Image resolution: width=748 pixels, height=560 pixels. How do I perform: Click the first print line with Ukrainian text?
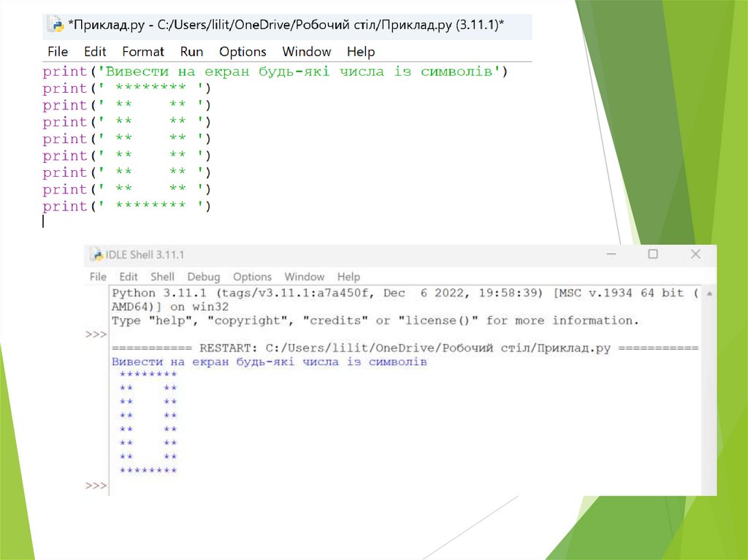pyautogui.click(x=275, y=72)
